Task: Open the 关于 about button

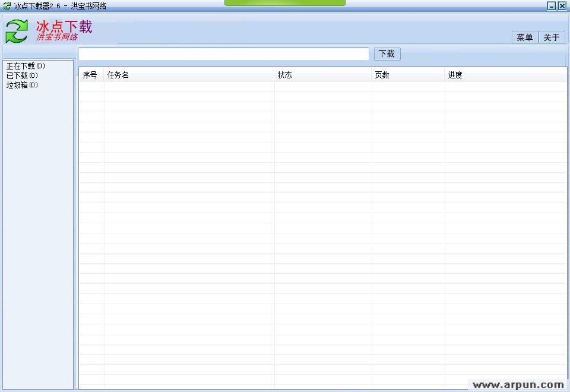Action: pos(552,37)
